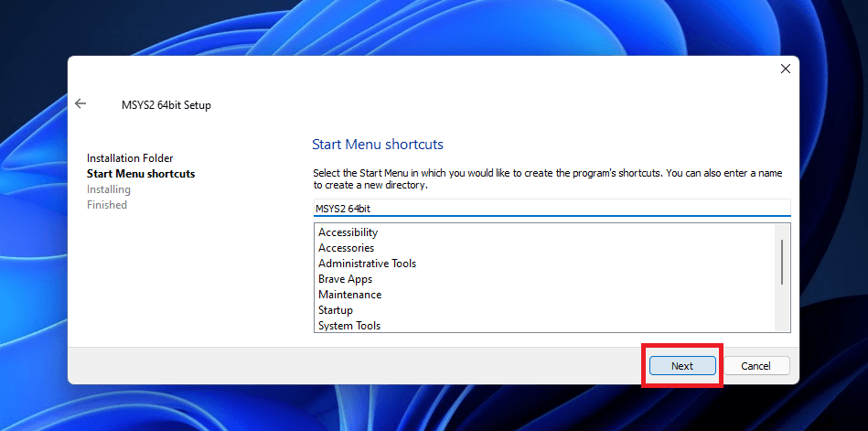868x431 pixels.
Task: Choose Startup in the folder list
Action: 545,309
